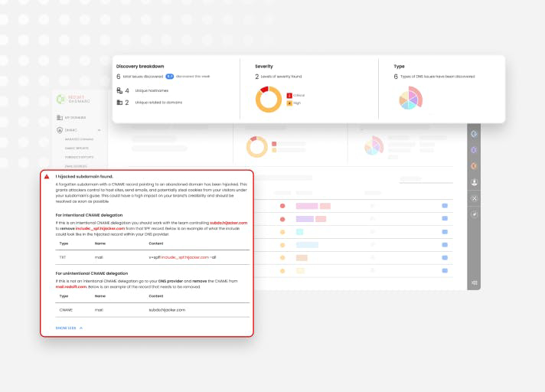
Task: Collapse the alert using the chevron beside Show Less
Action: [x=81, y=328]
